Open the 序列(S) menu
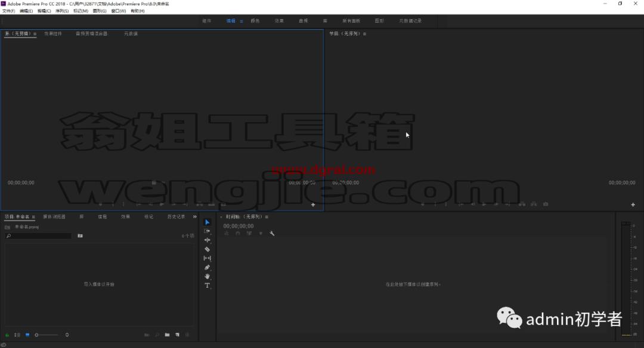 click(62, 11)
